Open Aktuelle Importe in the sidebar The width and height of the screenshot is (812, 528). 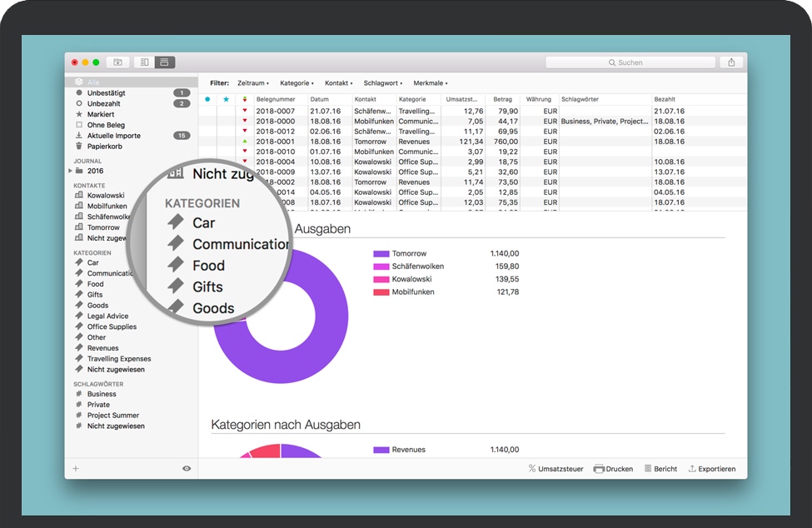(x=113, y=135)
